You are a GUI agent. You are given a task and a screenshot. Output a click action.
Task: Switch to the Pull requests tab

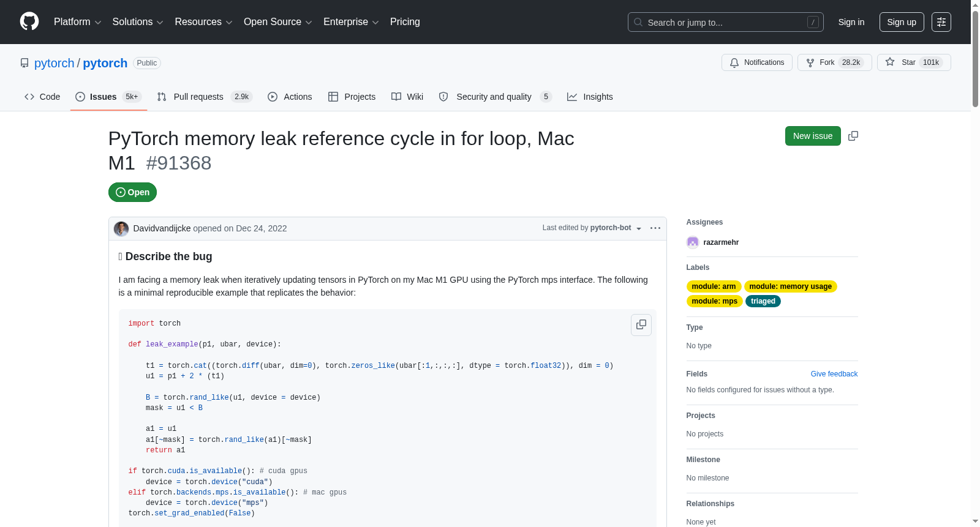[x=205, y=97]
